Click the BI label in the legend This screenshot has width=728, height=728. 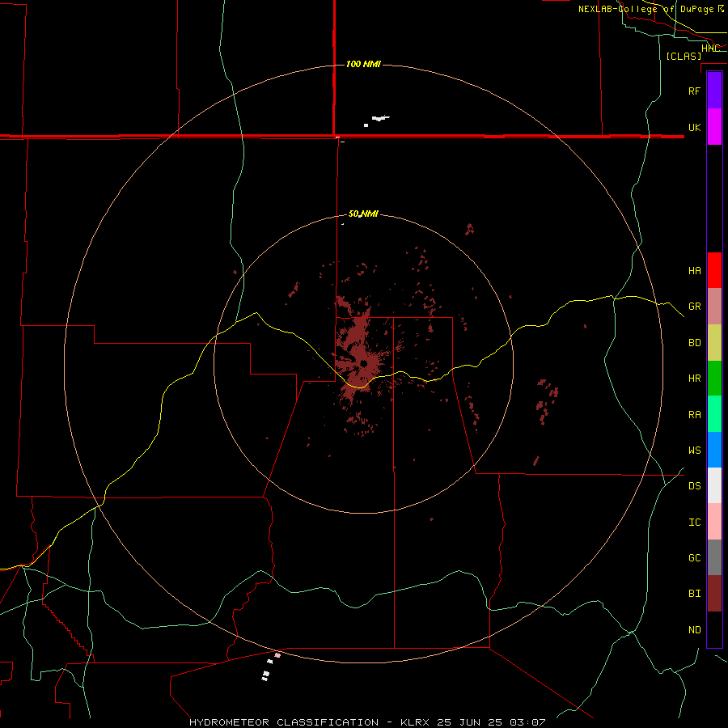coord(694,594)
